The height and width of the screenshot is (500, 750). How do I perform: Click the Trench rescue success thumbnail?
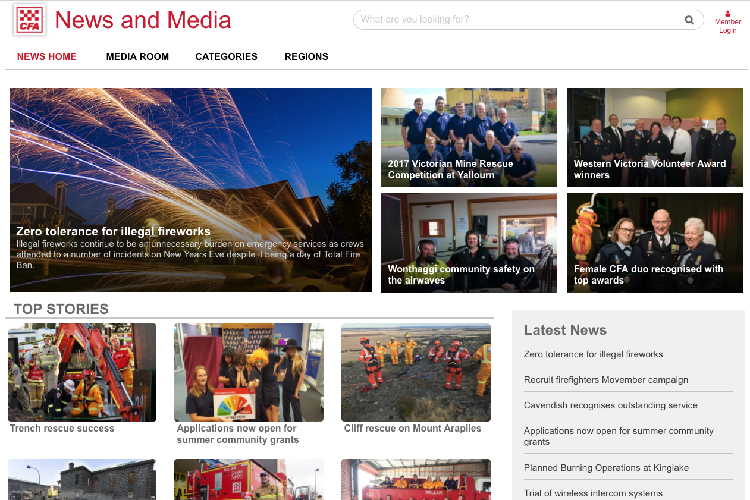click(82, 372)
